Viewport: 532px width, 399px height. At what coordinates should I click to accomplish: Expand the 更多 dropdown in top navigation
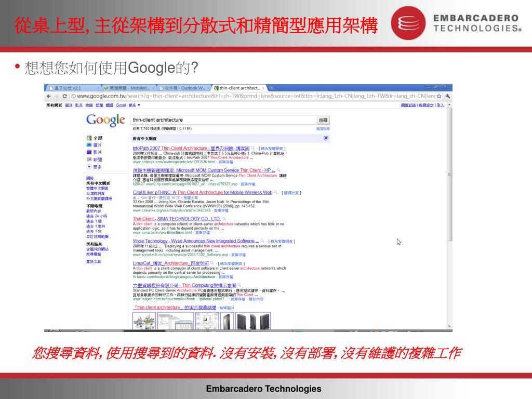click(135, 105)
